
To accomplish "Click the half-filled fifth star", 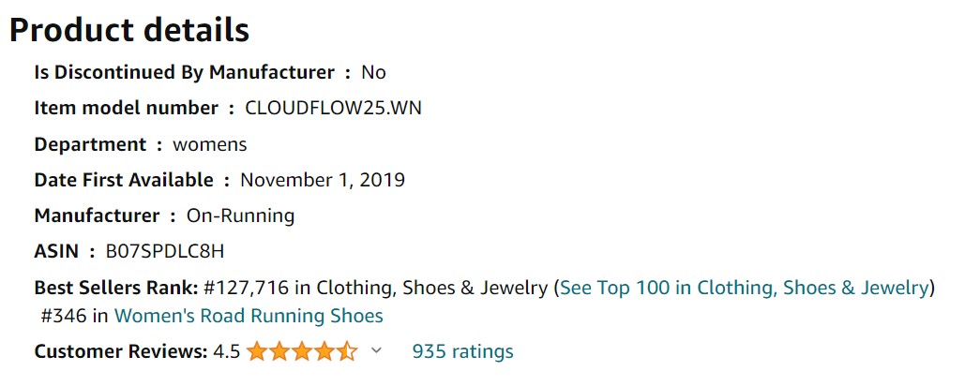I will click(347, 352).
